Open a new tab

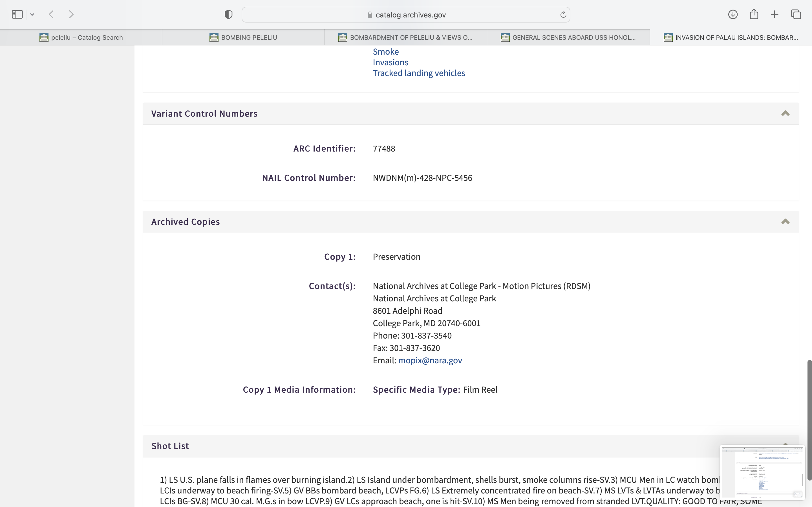775,14
